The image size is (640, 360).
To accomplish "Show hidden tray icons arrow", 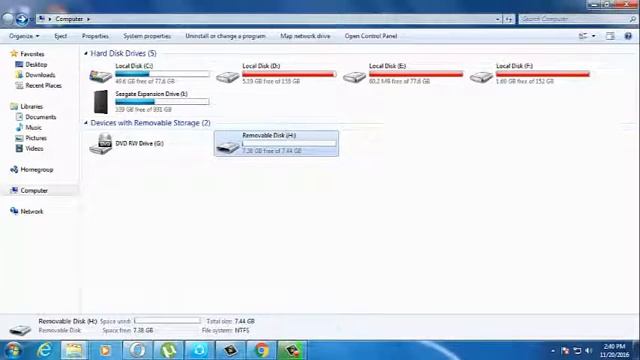I will 553,351.
